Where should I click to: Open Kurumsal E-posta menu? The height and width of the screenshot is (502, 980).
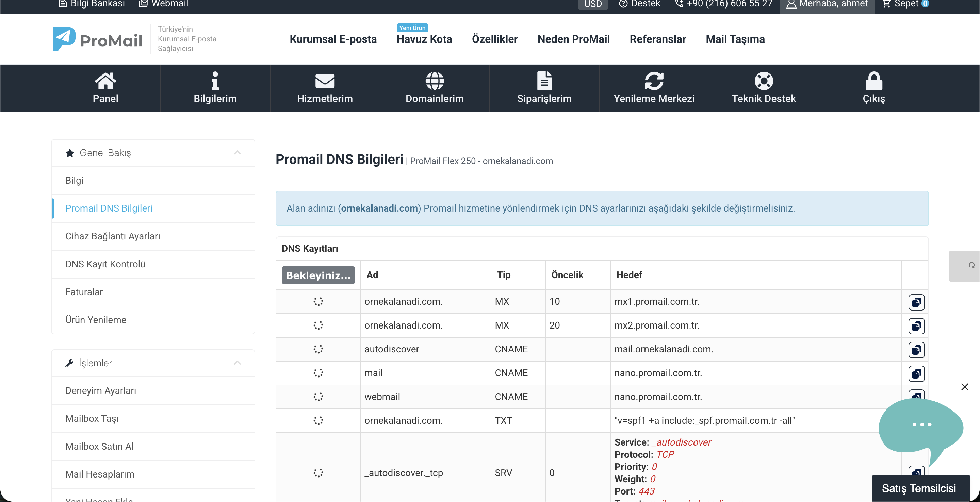pos(333,39)
